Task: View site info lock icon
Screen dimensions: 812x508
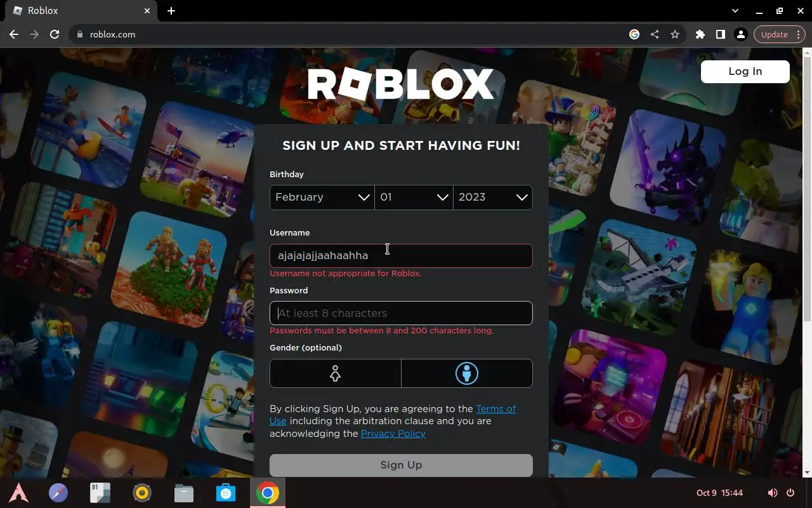Action: point(80,34)
